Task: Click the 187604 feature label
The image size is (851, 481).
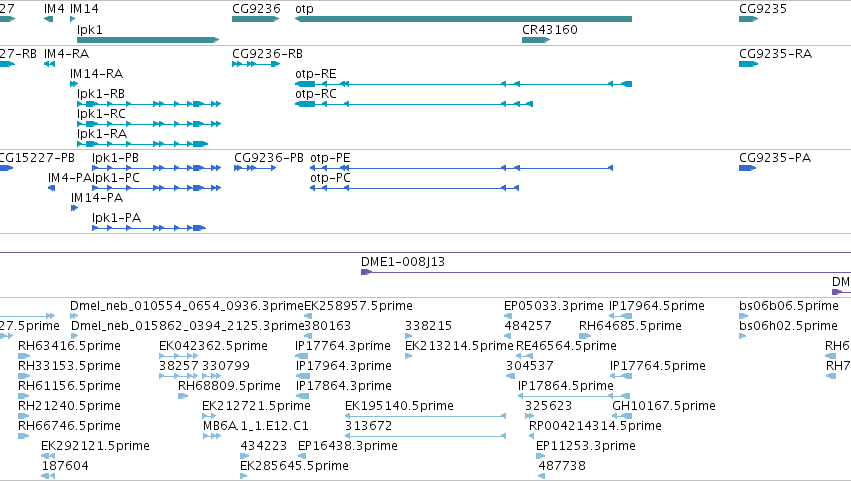Action: [x=65, y=467]
